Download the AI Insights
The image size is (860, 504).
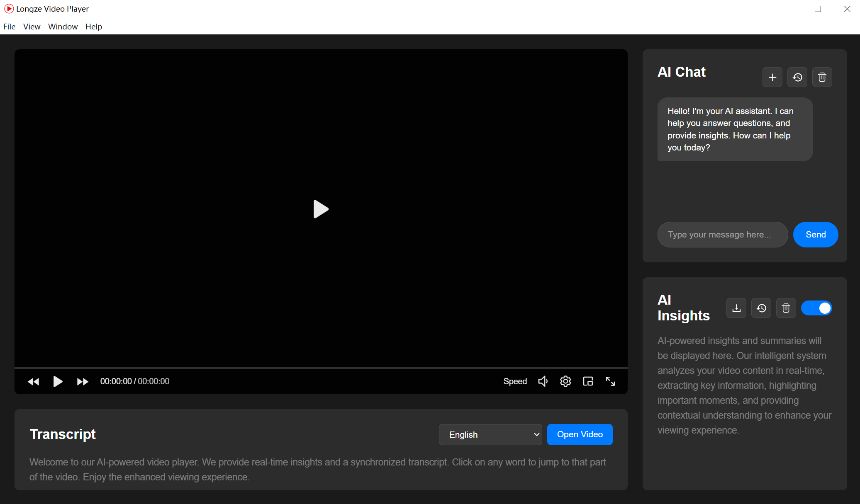[736, 308]
